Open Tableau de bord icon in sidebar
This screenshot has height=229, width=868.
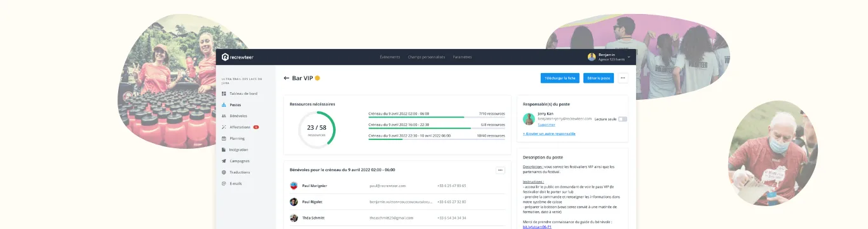coord(223,94)
